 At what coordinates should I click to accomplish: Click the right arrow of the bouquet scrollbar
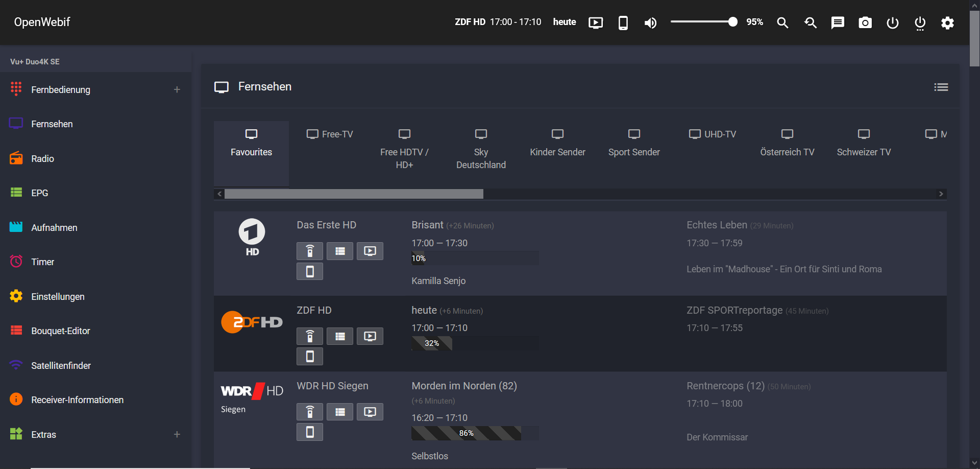(x=941, y=194)
